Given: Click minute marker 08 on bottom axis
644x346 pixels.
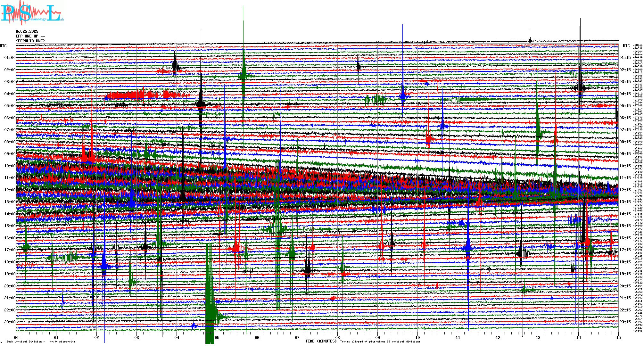Looking at the screenshot, I should click(337, 337).
